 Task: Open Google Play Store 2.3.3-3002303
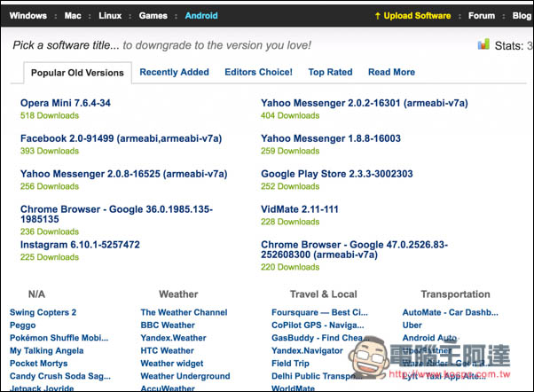point(337,174)
